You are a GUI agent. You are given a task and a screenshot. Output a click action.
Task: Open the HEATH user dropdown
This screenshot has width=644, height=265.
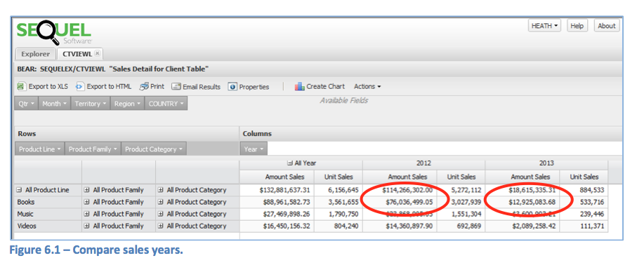pos(544,26)
